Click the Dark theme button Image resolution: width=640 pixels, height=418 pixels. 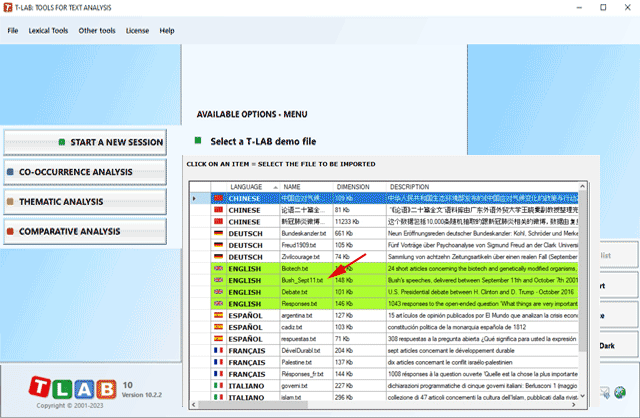coord(618,346)
